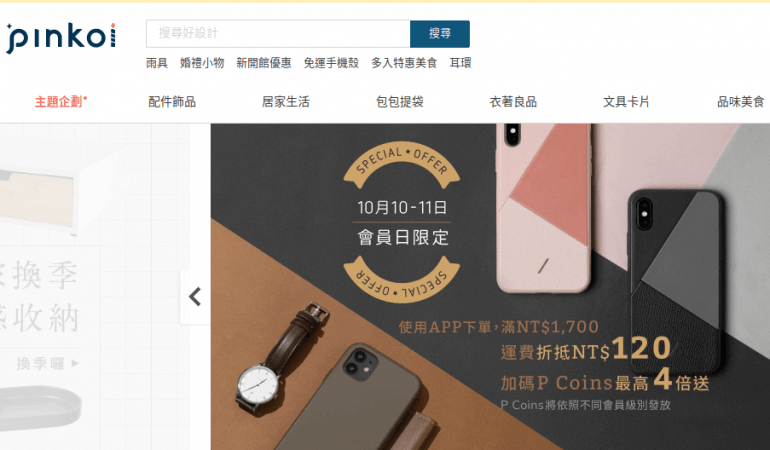Click the blue 搜尋 button
Viewport: 770px width, 450px height.
click(440, 33)
